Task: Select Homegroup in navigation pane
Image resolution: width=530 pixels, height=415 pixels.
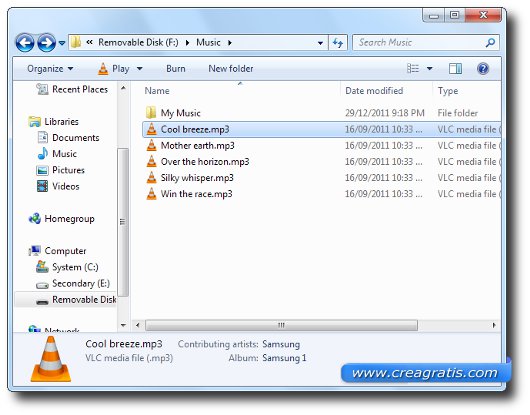Action: (x=69, y=219)
